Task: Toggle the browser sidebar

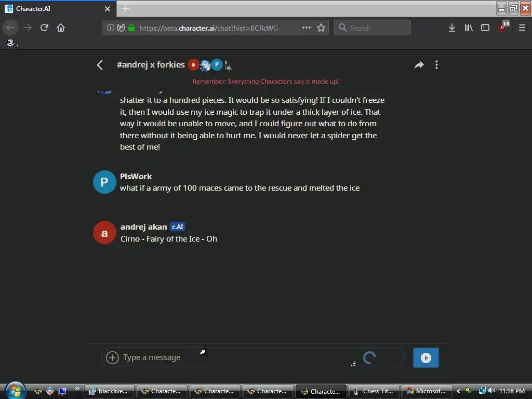Action: [x=485, y=28]
